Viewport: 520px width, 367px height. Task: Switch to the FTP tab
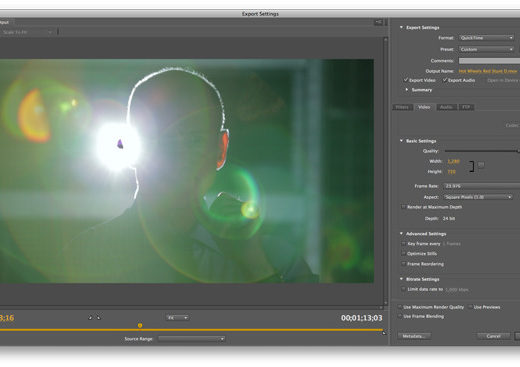pos(466,107)
